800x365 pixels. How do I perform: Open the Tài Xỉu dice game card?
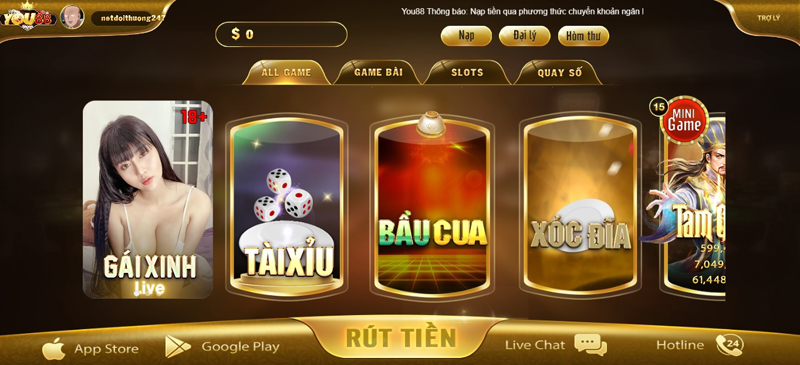pos(286,206)
